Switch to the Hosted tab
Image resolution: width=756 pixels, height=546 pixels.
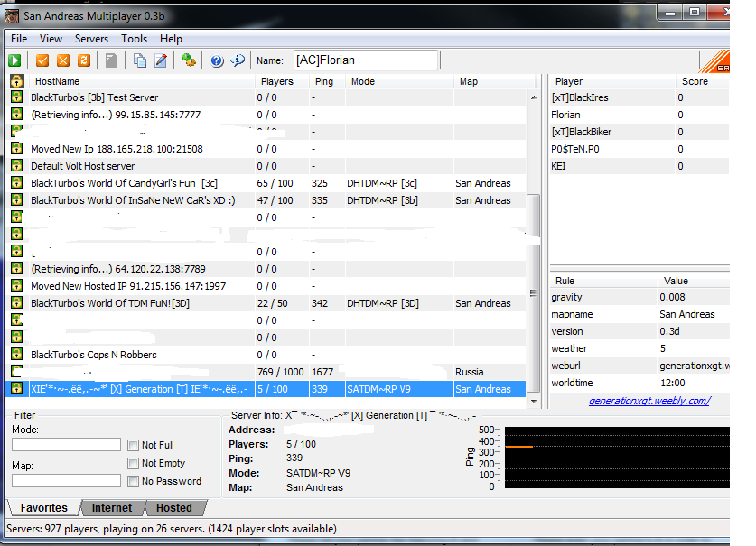click(x=173, y=508)
